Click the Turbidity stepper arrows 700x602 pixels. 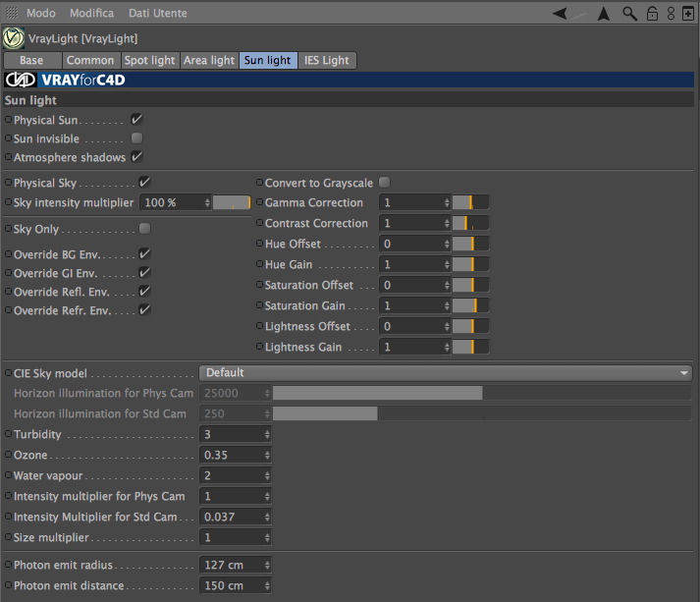tap(267, 434)
